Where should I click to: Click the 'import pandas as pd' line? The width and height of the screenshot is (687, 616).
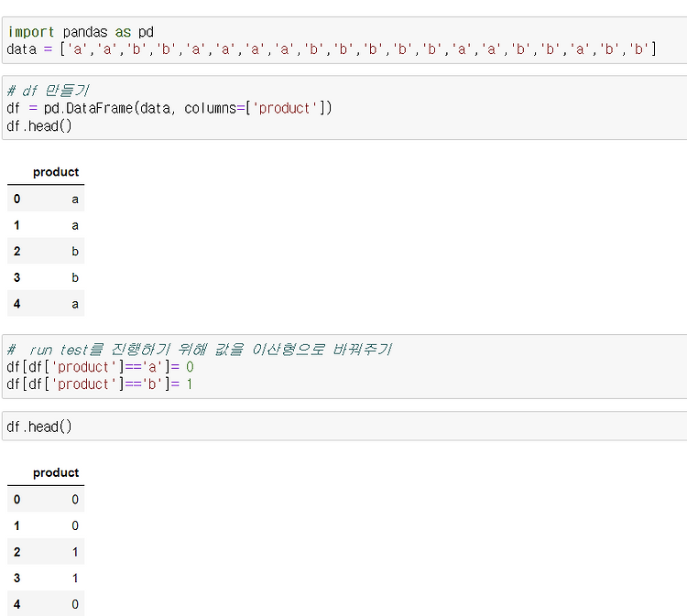pos(81,32)
